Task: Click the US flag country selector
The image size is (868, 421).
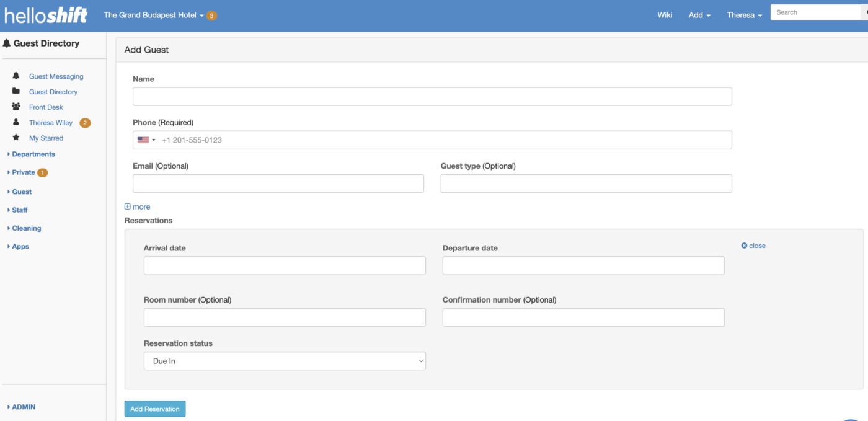Action: (146, 140)
